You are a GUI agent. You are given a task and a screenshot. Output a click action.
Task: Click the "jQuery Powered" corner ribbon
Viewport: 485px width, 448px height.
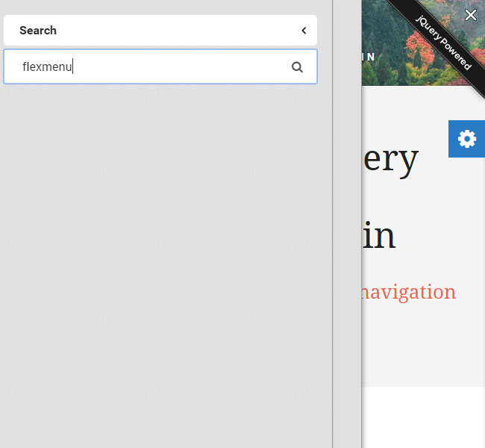click(x=445, y=42)
